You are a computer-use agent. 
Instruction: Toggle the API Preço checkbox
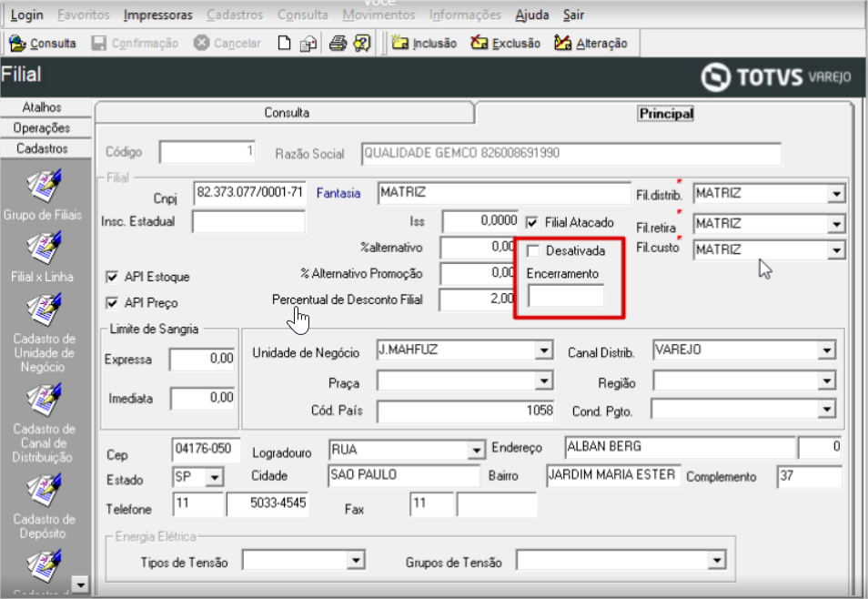pyautogui.click(x=112, y=302)
